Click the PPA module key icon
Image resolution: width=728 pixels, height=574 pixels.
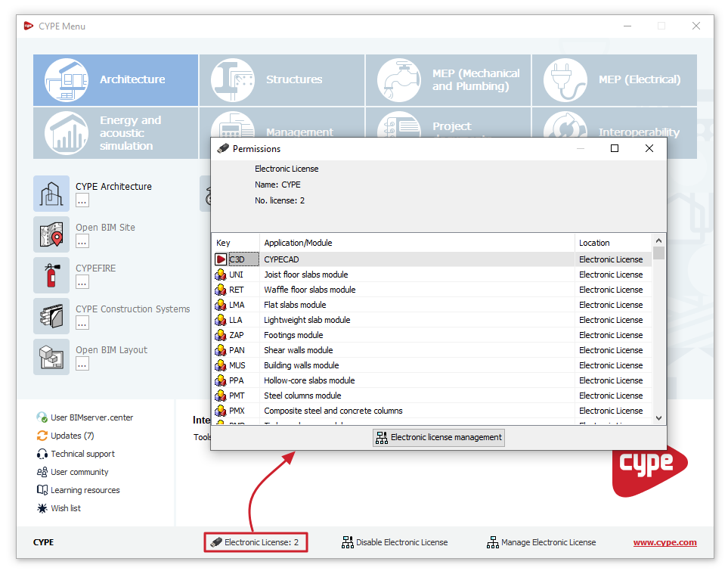point(221,380)
